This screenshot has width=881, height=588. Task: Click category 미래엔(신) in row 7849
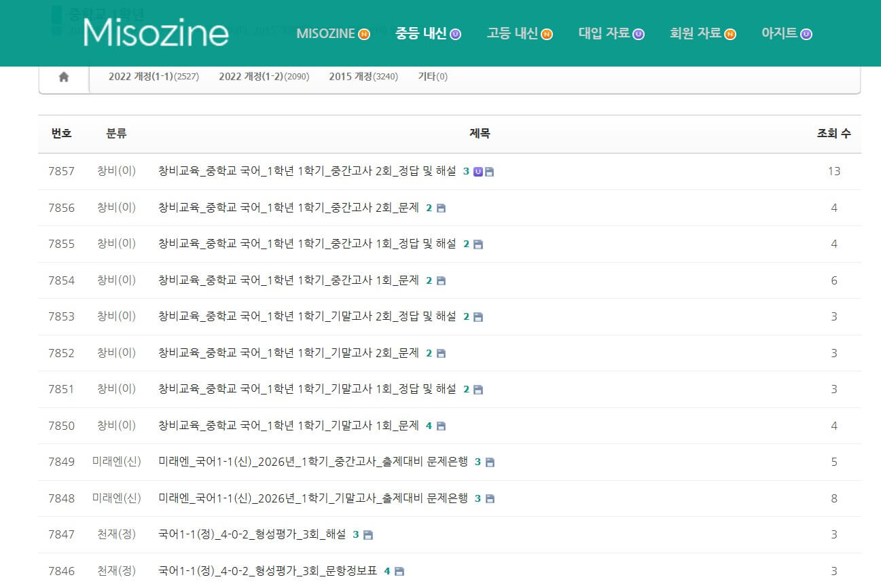tap(116, 462)
